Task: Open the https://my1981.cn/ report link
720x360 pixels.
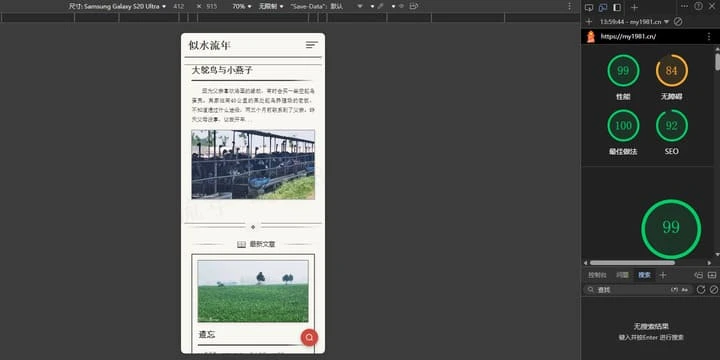Action: (628, 37)
